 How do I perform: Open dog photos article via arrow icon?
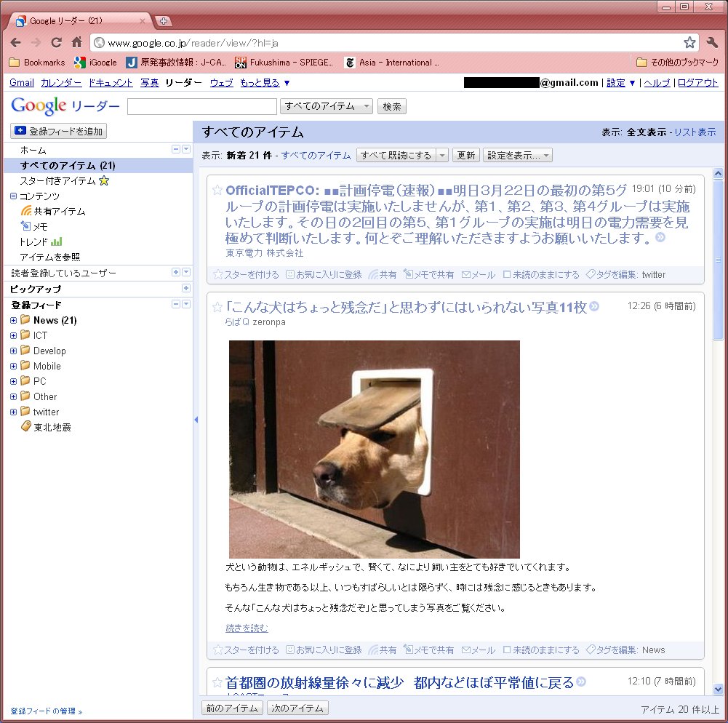point(594,306)
